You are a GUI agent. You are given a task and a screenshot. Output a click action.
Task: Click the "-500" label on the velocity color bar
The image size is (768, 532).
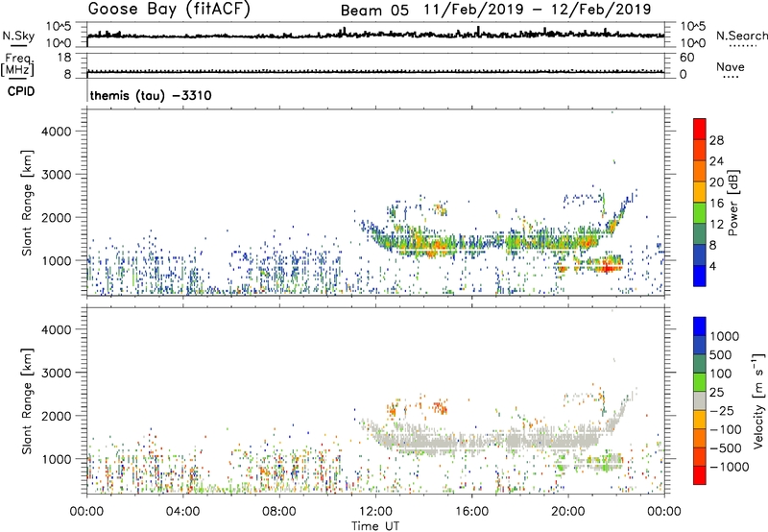[725, 448]
